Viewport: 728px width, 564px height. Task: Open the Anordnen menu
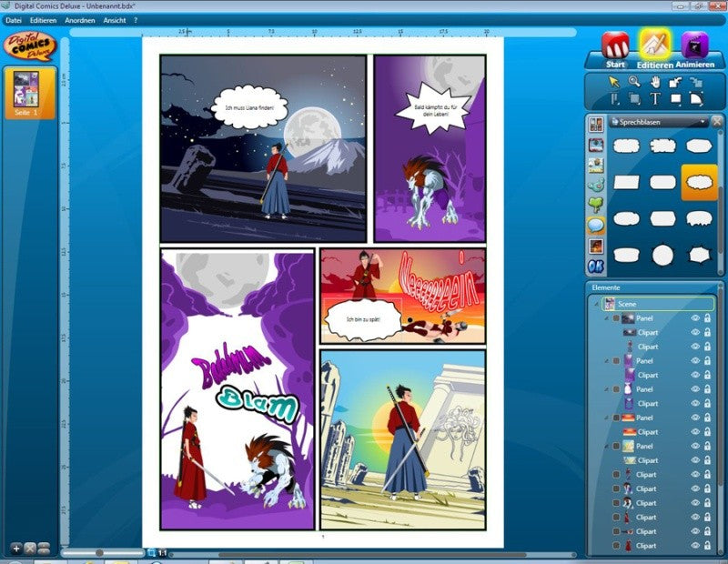[x=80, y=20]
